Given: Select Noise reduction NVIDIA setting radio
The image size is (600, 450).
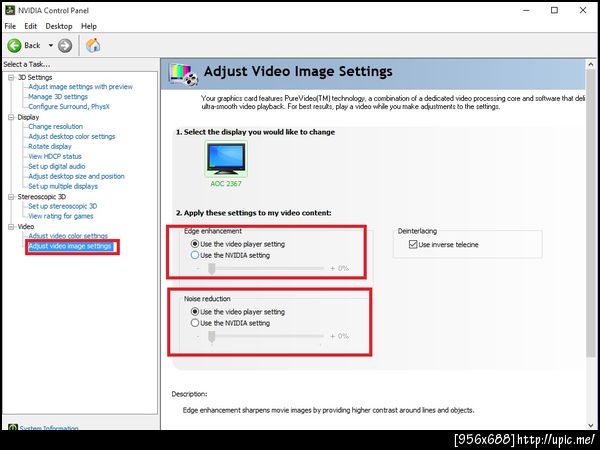Looking at the screenshot, I should click(x=195, y=323).
